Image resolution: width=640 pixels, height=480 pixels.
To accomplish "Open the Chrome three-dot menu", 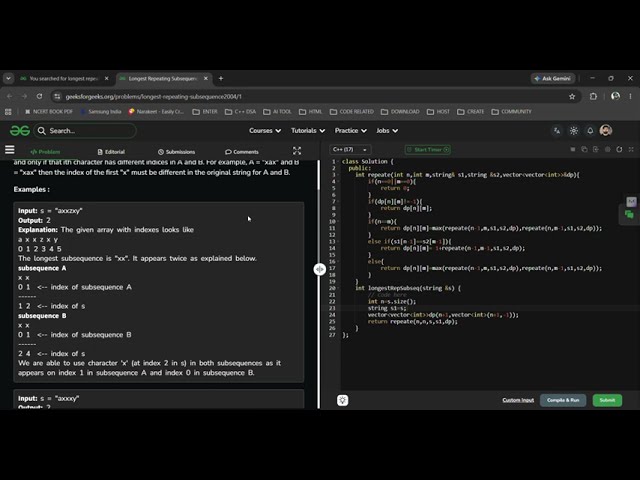I will pyautogui.click(x=630, y=96).
